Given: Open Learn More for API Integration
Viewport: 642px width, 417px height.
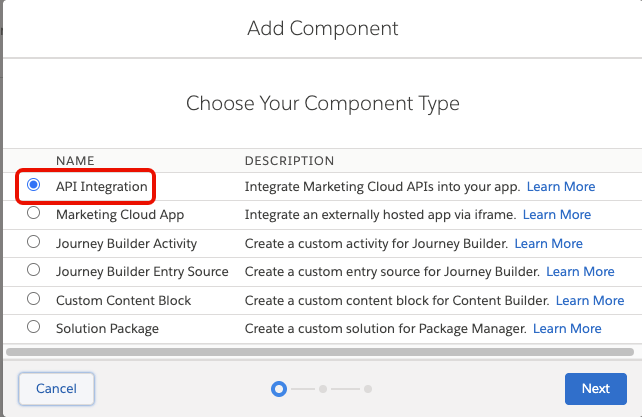Looking at the screenshot, I should point(560,187).
